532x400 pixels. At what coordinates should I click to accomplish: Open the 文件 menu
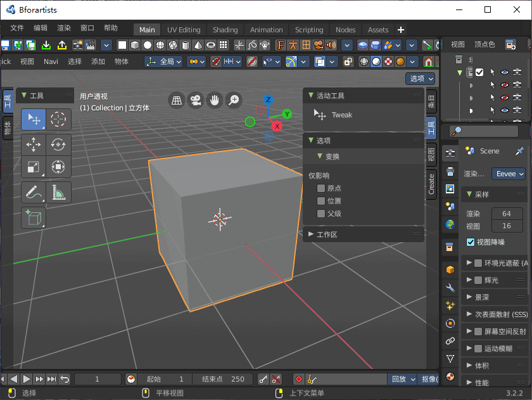tap(17, 29)
